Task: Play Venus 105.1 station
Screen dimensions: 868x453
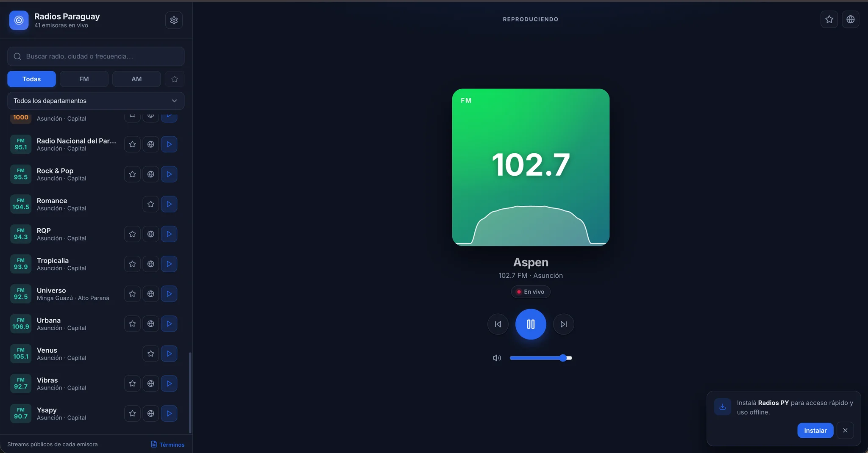Action: 169,354
